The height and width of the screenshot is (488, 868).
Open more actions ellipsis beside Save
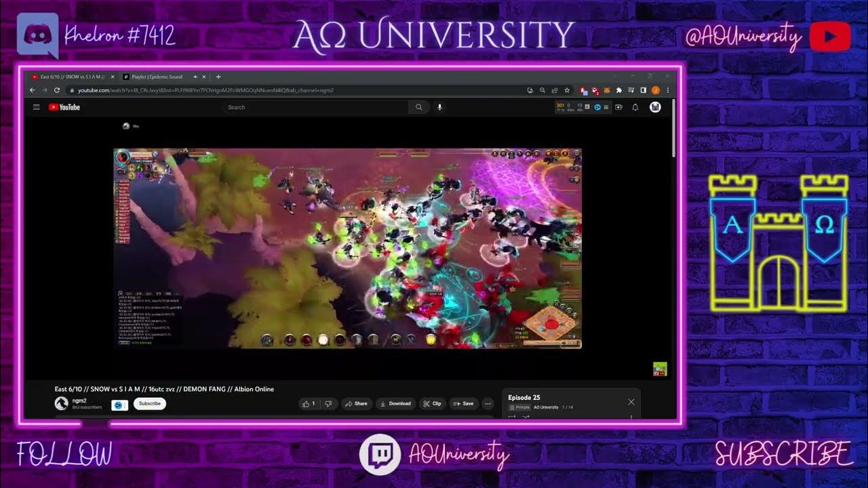488,403
